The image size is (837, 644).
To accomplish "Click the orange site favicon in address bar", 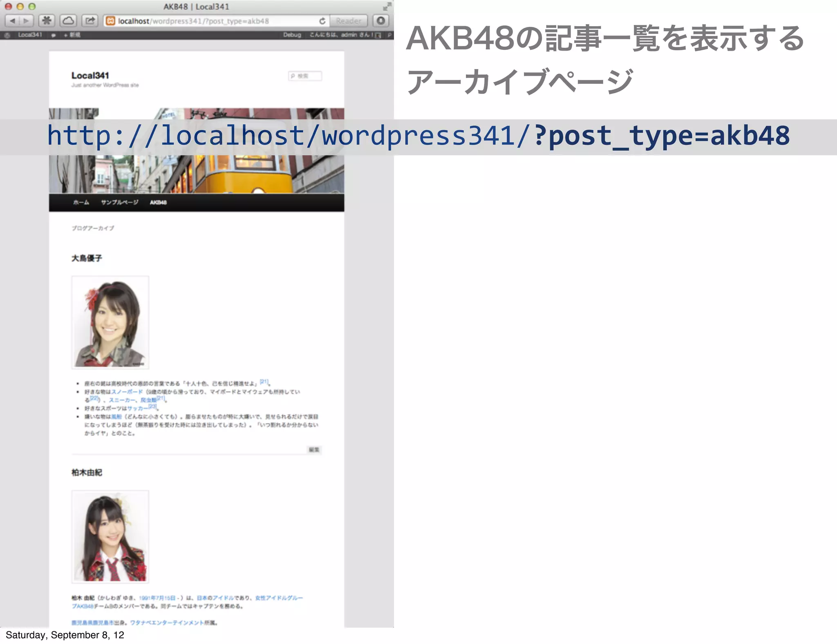I will [110, 21].
